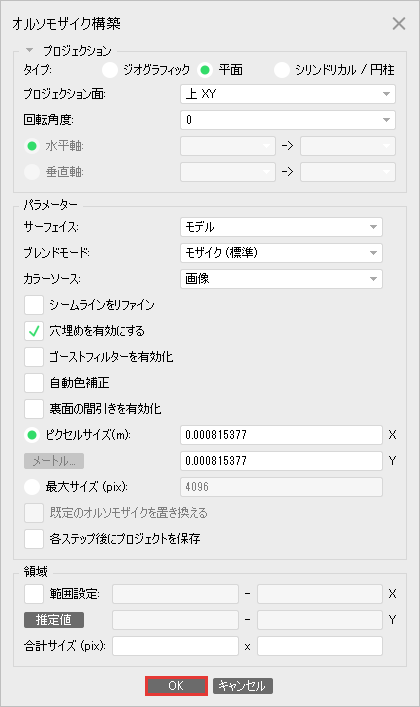
Task: Click the 合計サイズ width field
Action: pyautogui.click(x=175, y=646)
